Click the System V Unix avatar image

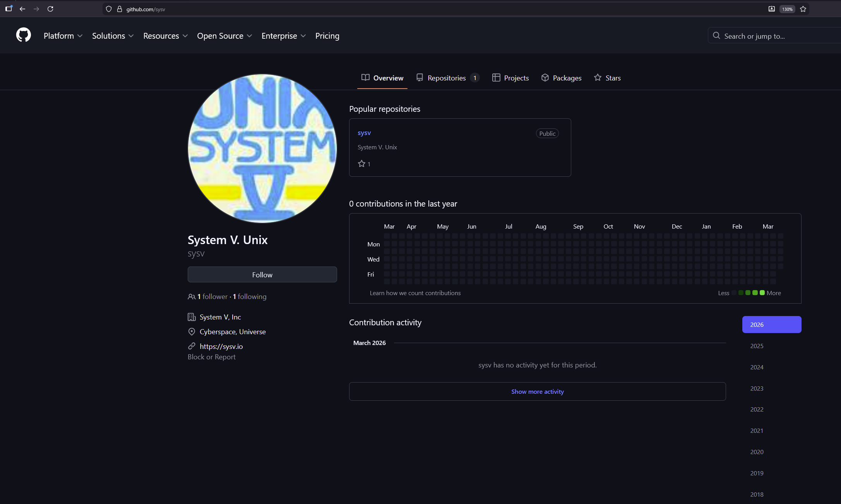262,149
